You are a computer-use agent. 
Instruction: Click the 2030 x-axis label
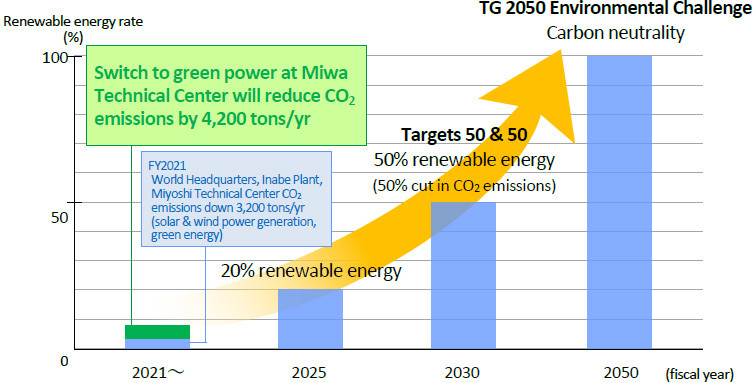pos(462,373)
